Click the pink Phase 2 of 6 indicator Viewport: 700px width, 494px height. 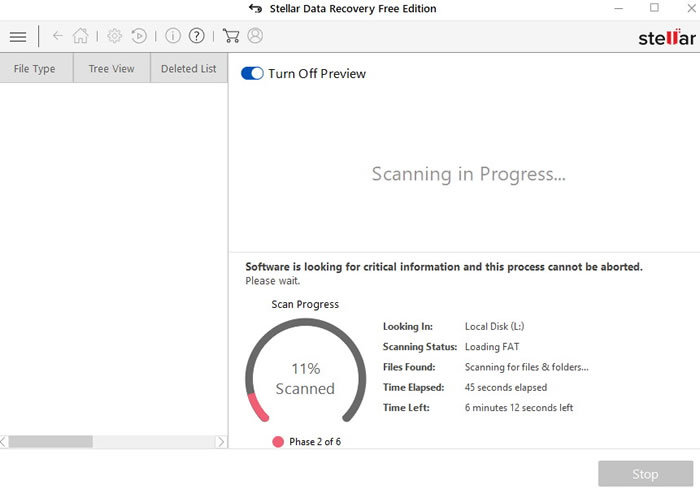click(278, 441)
